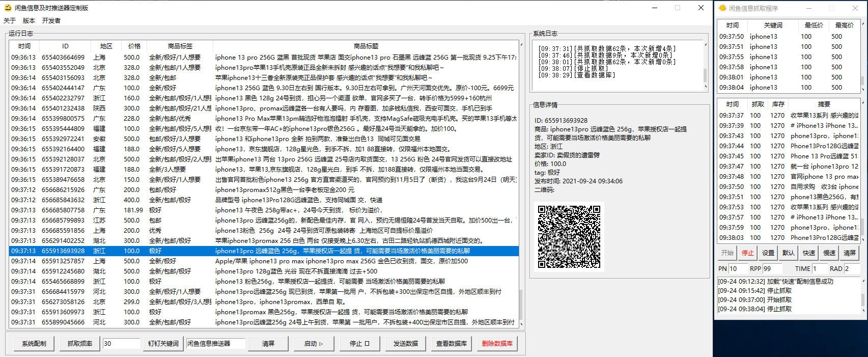Open the 版本 menu
The width and height of the screenshot is (868, 357).
(29, 21)
